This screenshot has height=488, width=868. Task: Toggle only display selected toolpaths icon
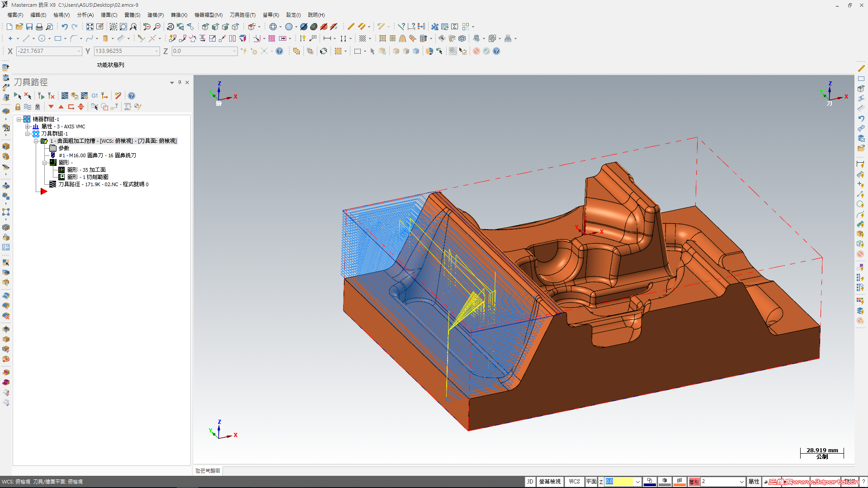click(x=94, y=107)
